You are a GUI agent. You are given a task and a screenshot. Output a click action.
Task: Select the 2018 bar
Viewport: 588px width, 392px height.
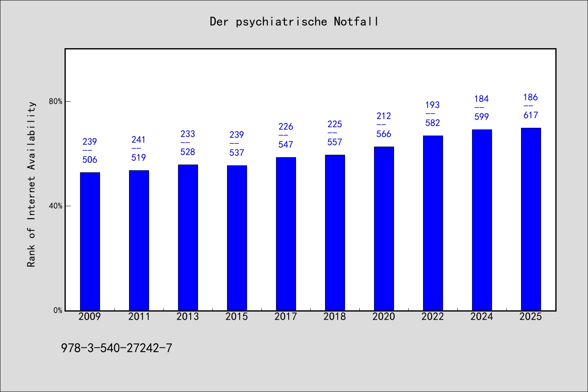[x=335, y=233]
